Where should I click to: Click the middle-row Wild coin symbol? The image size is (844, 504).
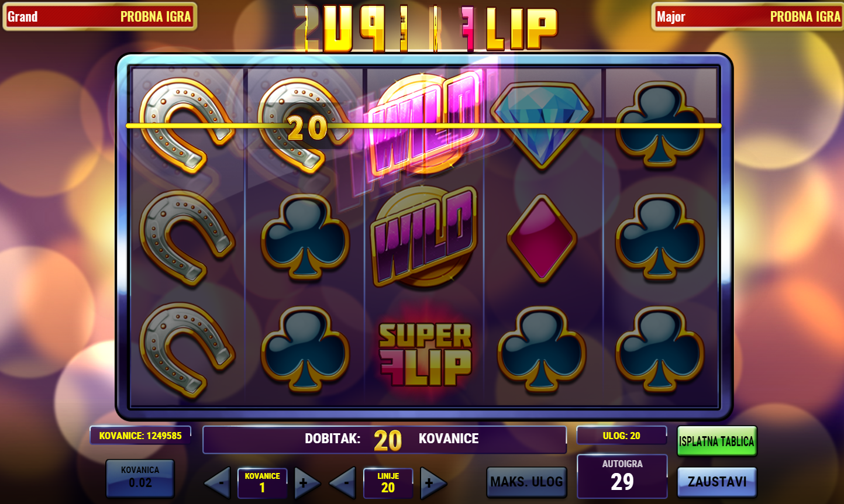[424, 236]
